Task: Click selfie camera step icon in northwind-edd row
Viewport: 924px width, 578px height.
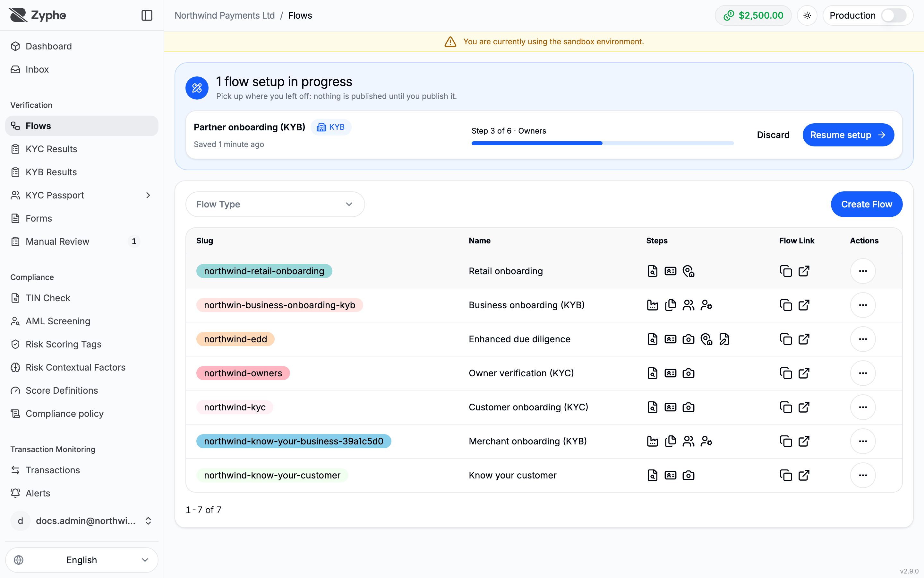Action: point(688,339)
